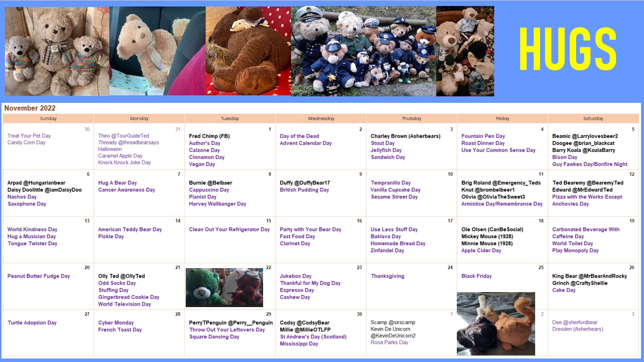644x362 pixels.
Task: Select the brown bear on red cushion photo
Action: pyautogui.click(x=248, y=51)
